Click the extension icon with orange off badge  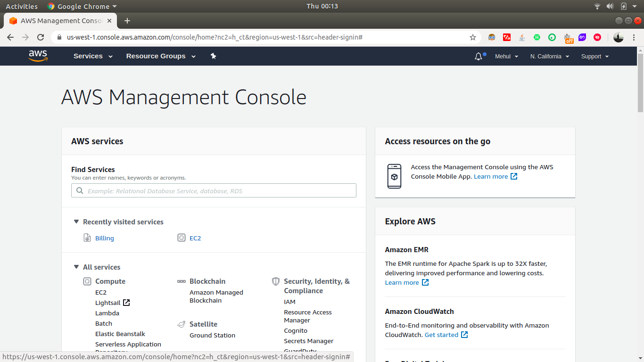point(569,38)
